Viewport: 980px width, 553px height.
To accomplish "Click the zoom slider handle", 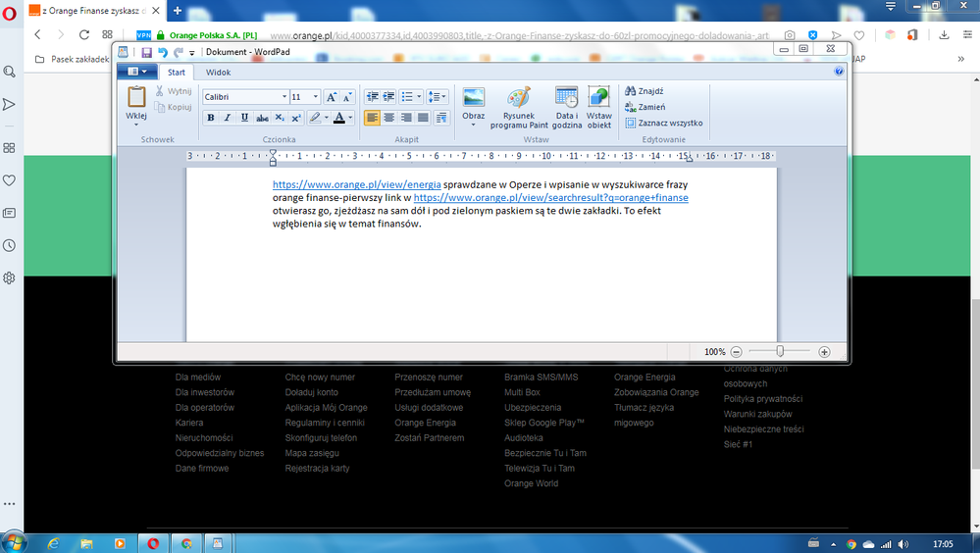I will pyautogui.click(x=780, y=352).
